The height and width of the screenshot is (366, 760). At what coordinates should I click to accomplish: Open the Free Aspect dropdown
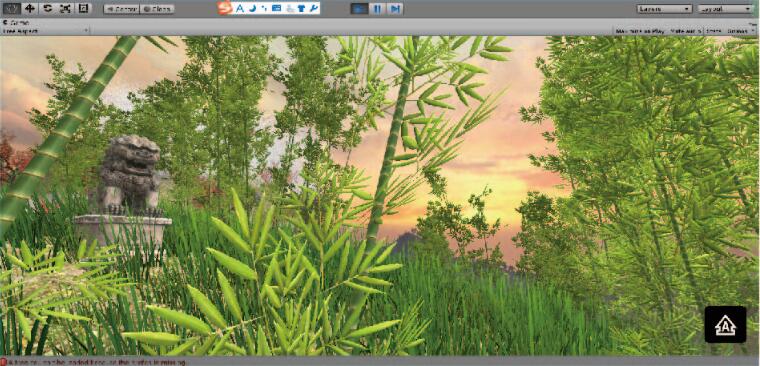(x=46, y=31)
